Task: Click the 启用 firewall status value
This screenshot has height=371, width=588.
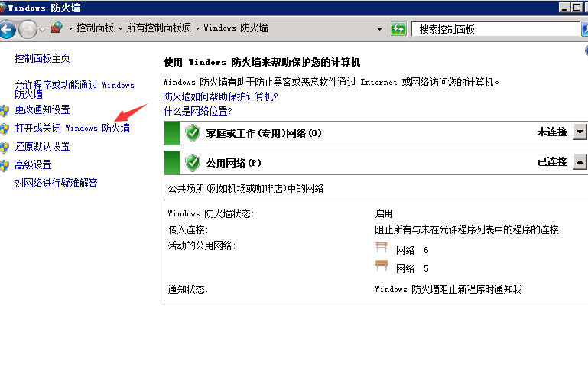Action: click(x=384, y=214)
